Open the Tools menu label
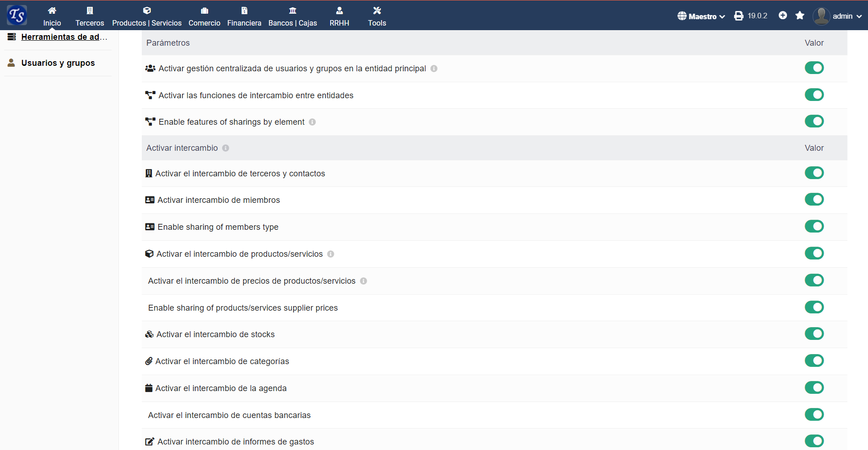Viewport: 868px width, 450px height. pos(377,23)
